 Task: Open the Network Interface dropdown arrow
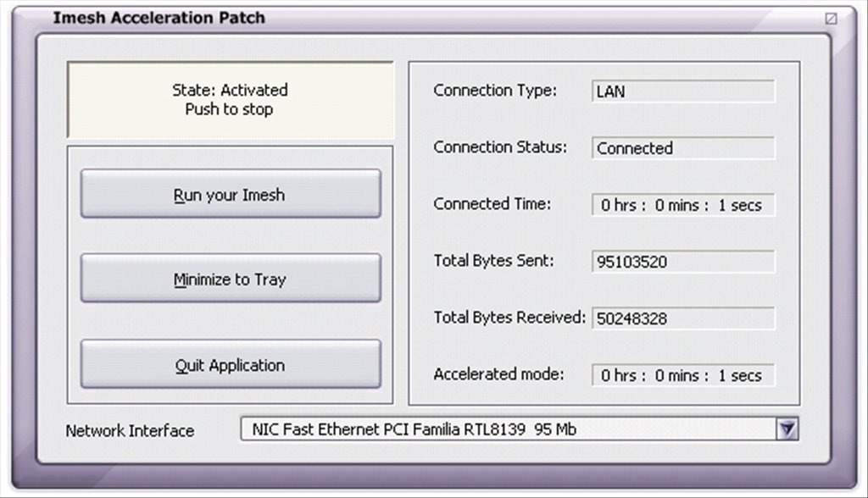[787, 429]
